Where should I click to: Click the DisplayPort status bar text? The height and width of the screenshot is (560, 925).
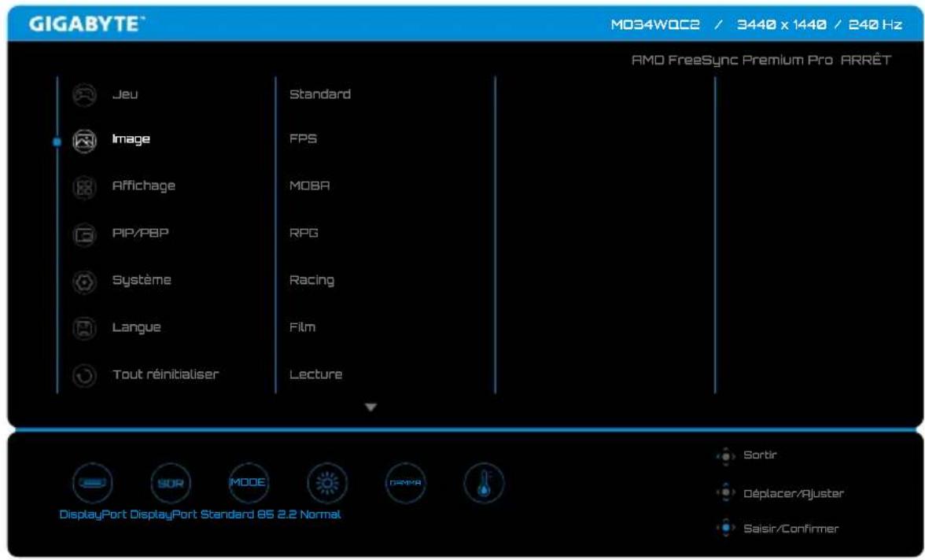point(200,514)
